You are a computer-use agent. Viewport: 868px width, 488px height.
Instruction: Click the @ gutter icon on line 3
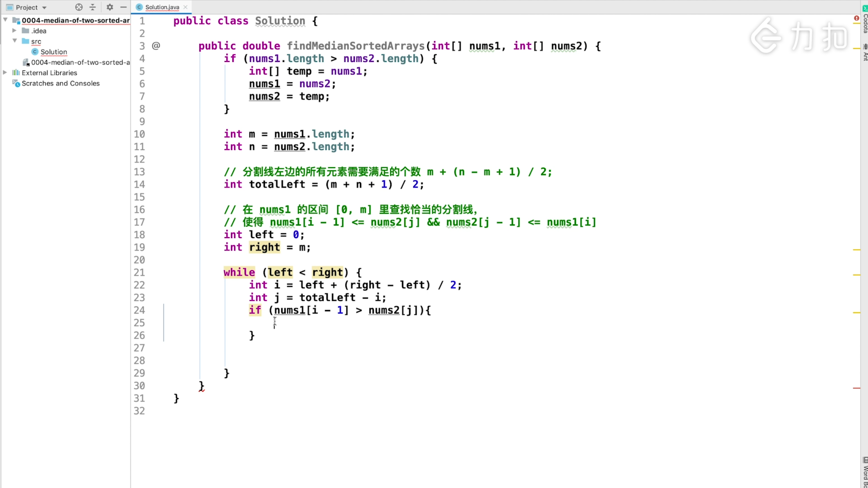tap(156, 46)
